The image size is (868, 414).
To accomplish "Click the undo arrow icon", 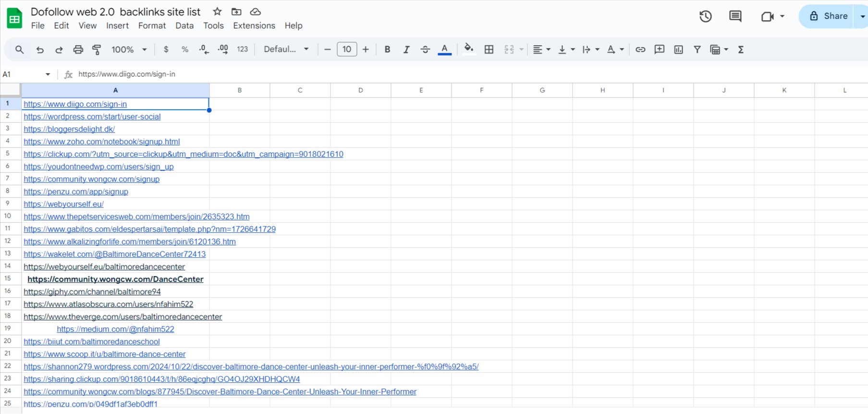I will pos(40,50).
